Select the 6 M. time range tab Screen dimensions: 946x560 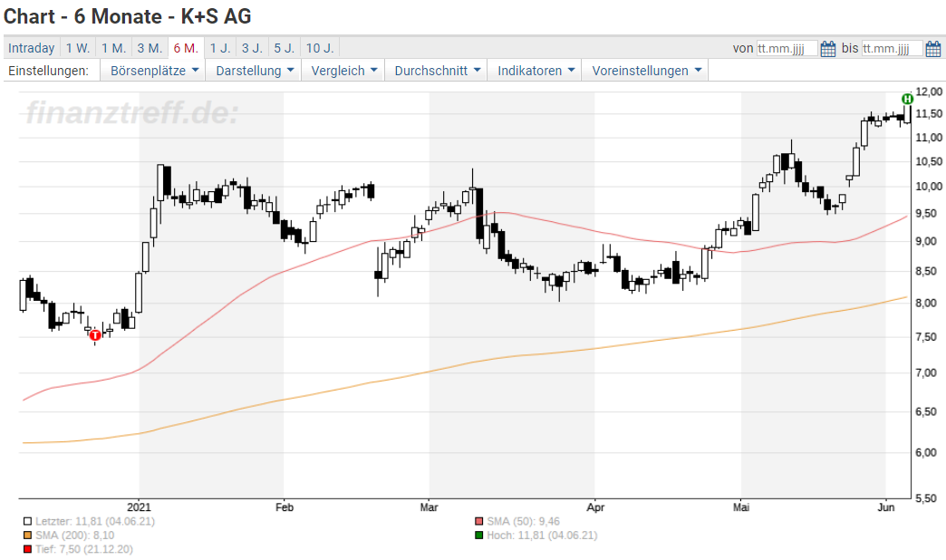point(186,48)
